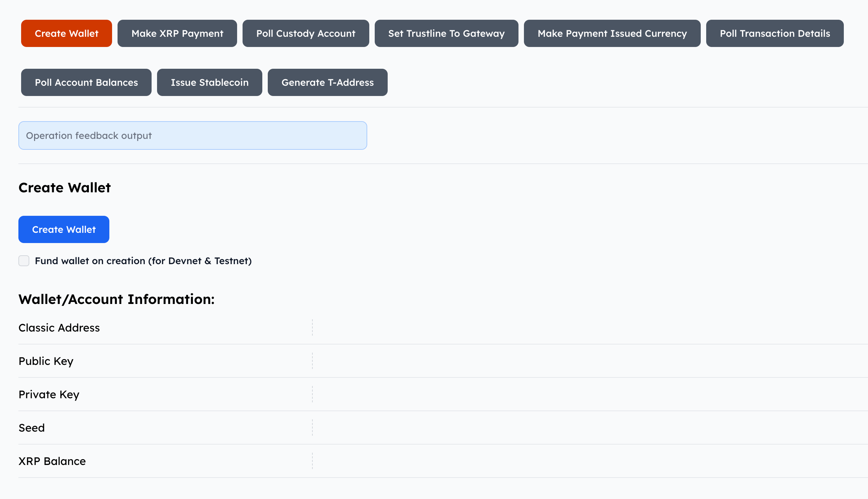Switch to the Issue Stablecoin section
This screenshot has height=499, width=868.
(x=209, y=82)
